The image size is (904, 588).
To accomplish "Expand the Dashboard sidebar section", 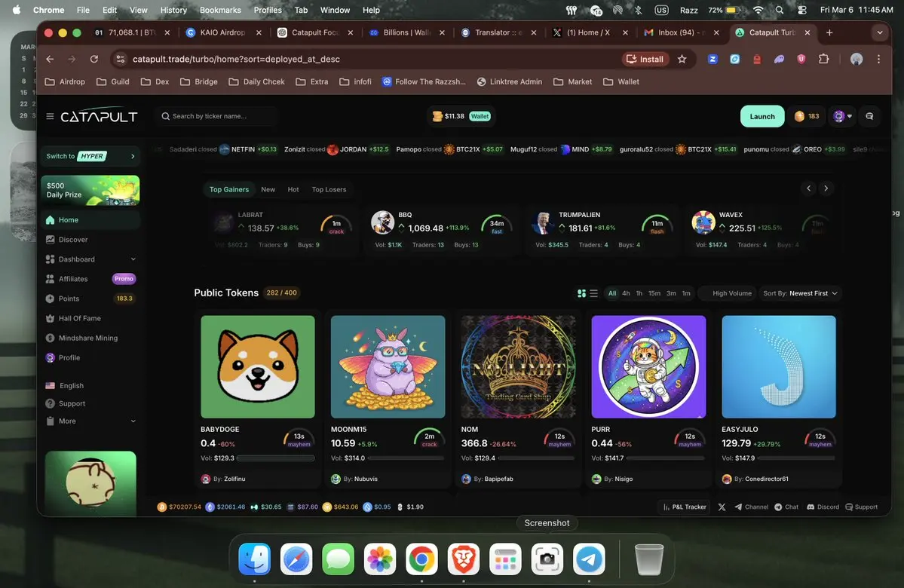I will click(90, 259).
